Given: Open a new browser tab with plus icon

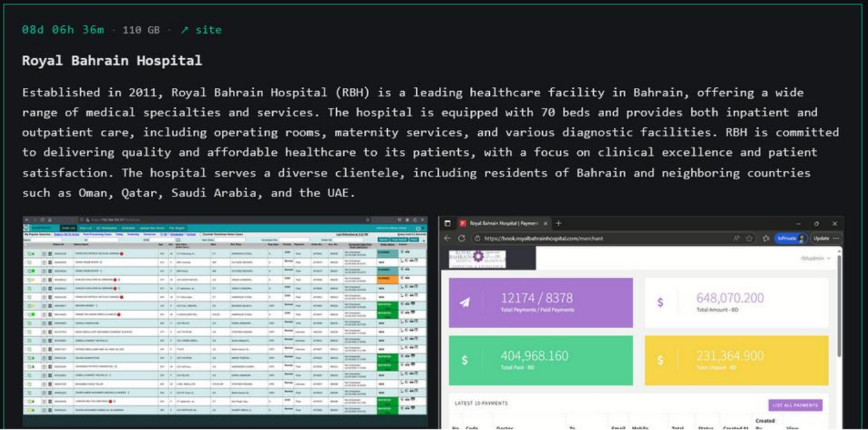Looking at the screenshot, I should [559, 223].
